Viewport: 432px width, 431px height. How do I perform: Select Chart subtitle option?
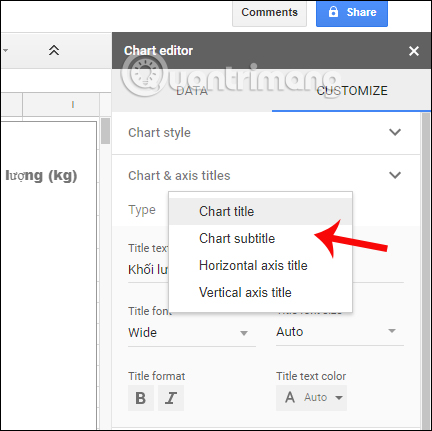tap(260, 238)
